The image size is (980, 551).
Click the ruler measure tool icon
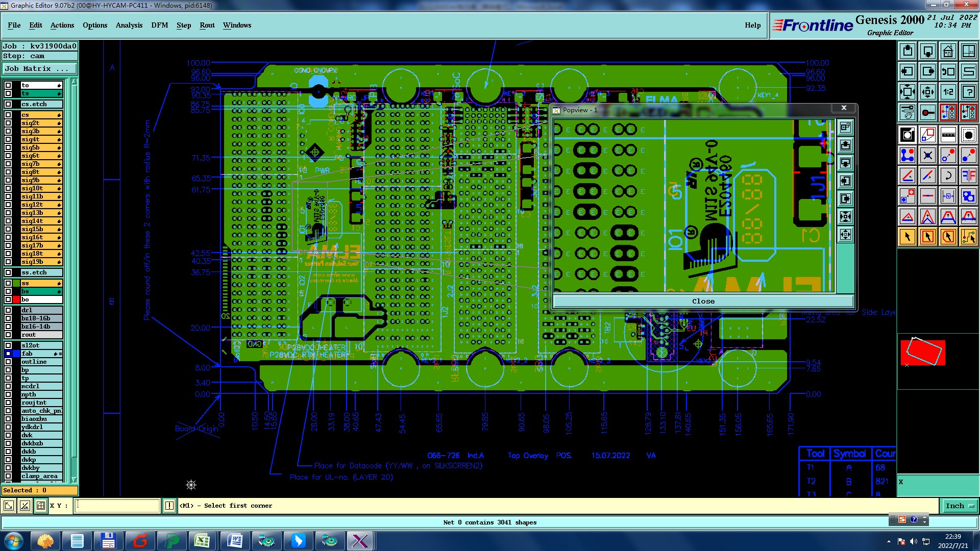948,135
